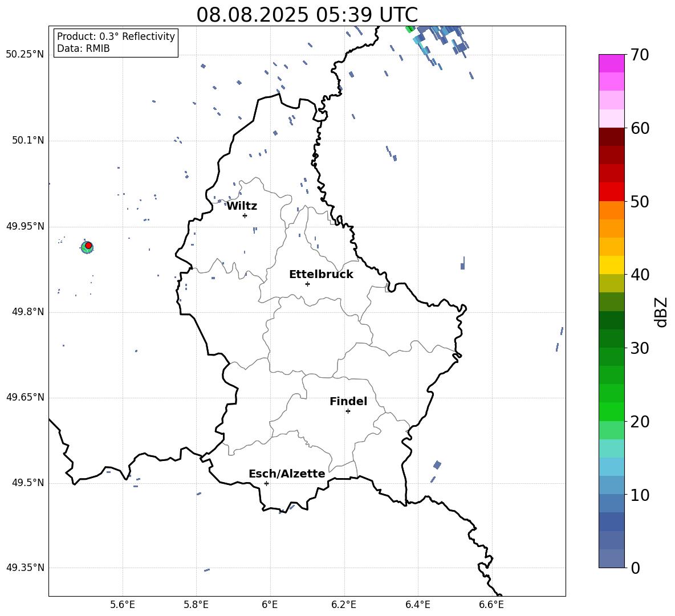Click the Product 0.3° Reflectivity info box

pos(116,42)
